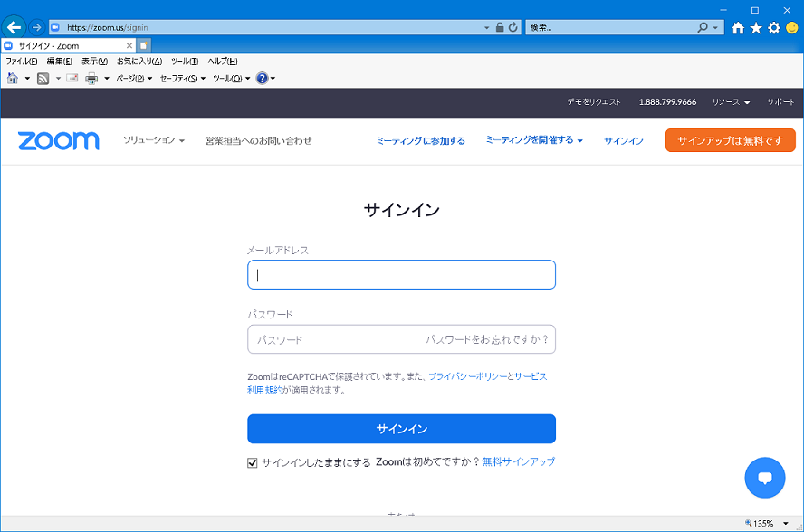
Task: Open the zoom level 135% dropdown arrow
Action: click(786, 523)
